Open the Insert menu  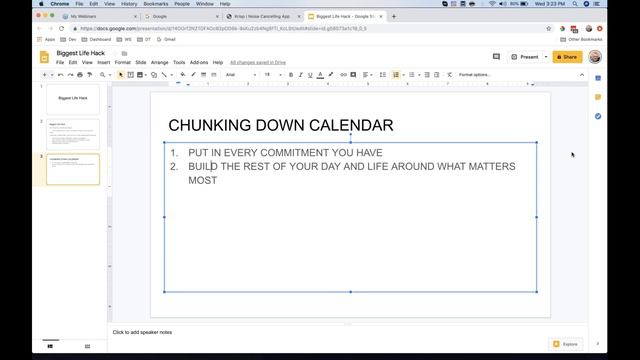tap(104, 62)
